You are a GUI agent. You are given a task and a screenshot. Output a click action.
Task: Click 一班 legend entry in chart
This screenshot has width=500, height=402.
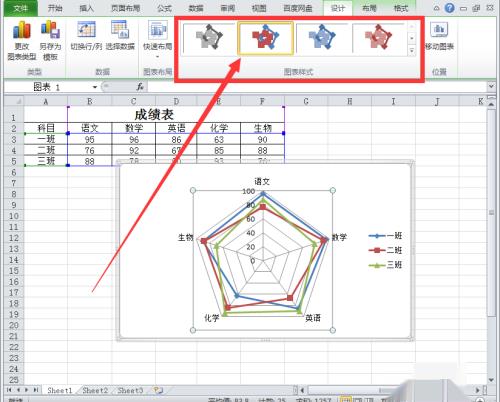(385, 236)
